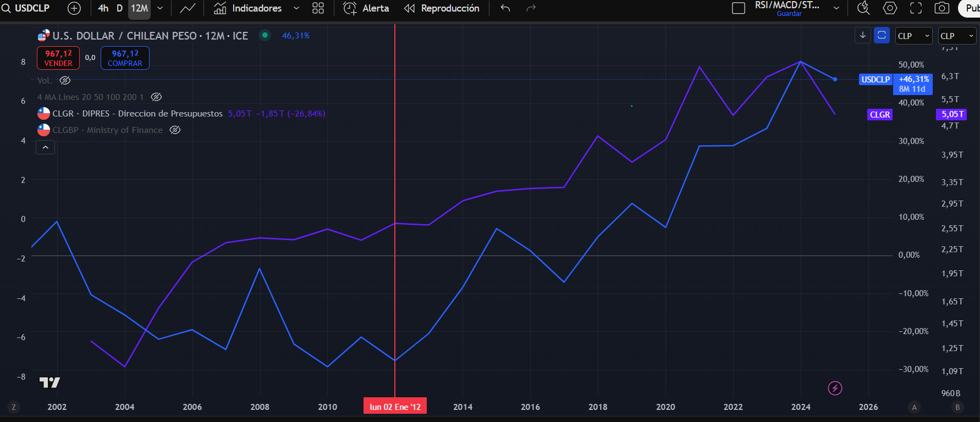Click the '−30,00%' price axis label

(x=913, y=369)
